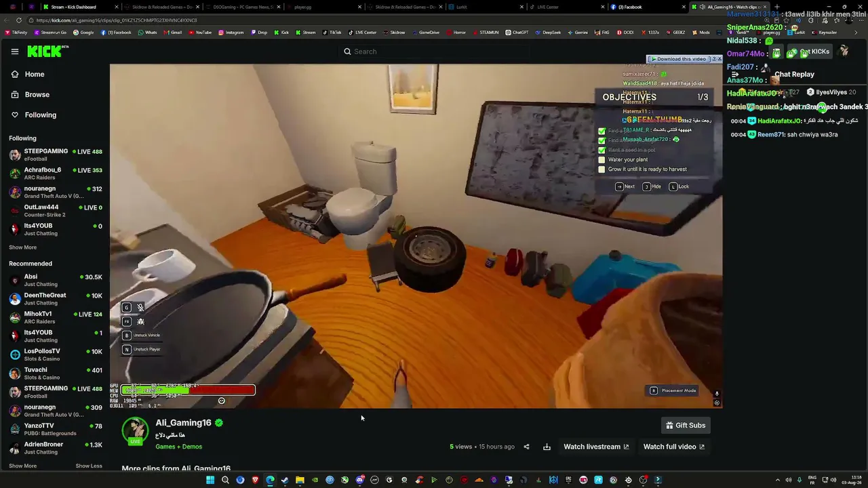The height and width of the screenshot is (488, 868).
Task: Click the Watch livestream button
Action: [x=596, y=447]
